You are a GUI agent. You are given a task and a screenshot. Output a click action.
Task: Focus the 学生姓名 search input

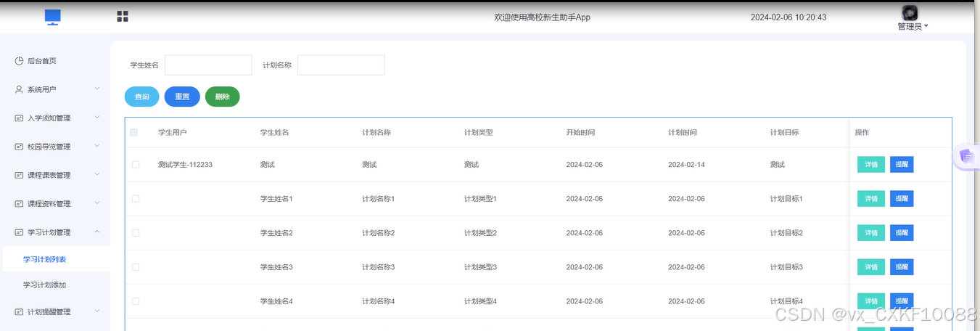(x=208, y=65)
